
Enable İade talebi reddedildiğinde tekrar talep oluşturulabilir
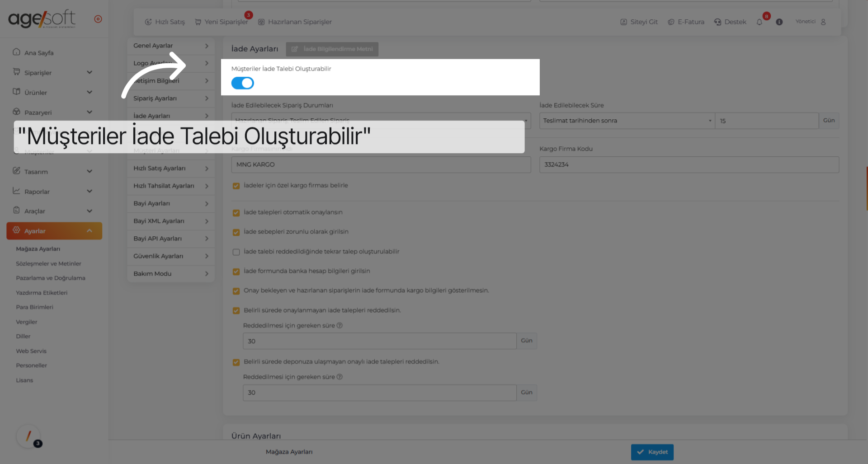[x=236, y=252]
